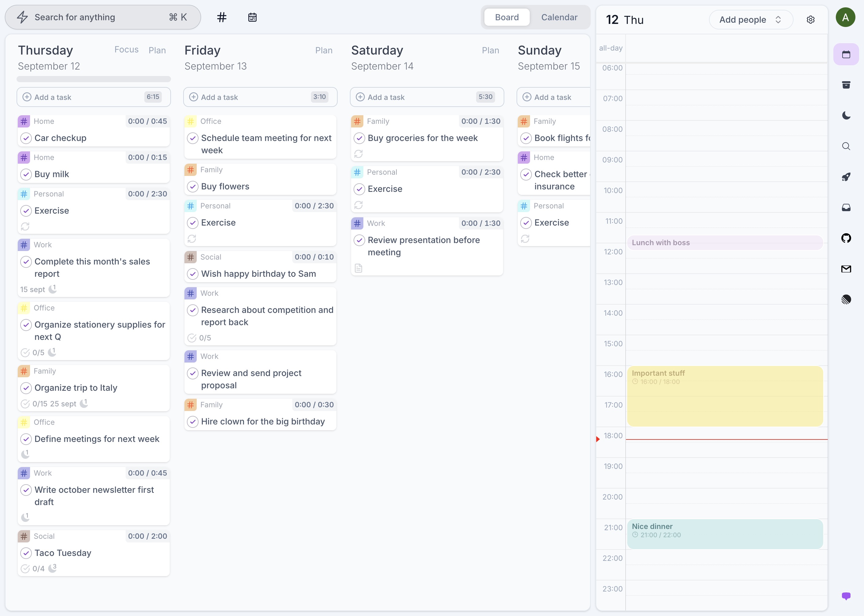This screenshot has width=864, height=616.
Task: Mark Car checkup as complete
Action: pos(26,138)
